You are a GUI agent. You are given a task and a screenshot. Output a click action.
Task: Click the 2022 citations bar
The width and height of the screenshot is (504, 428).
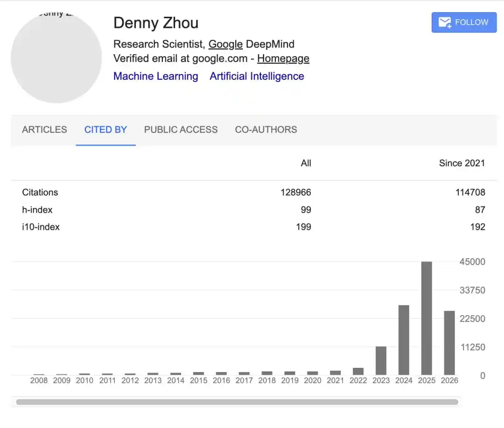pyautogui.click(x=358, y=372)
